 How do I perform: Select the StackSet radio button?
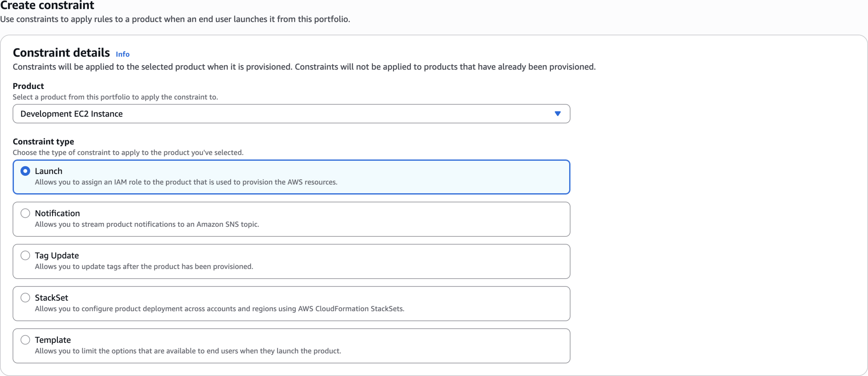coord(25,297)
